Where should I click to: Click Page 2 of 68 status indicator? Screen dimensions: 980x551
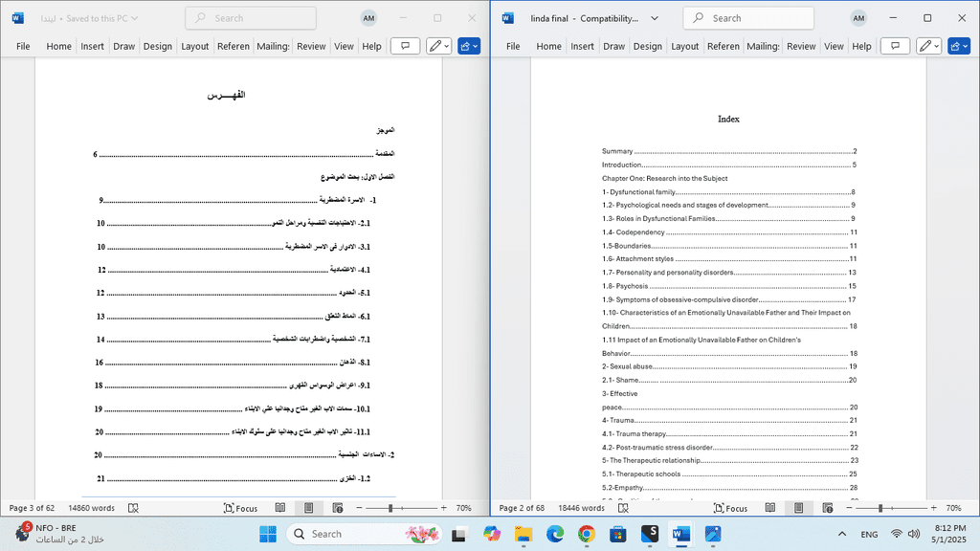522,508
